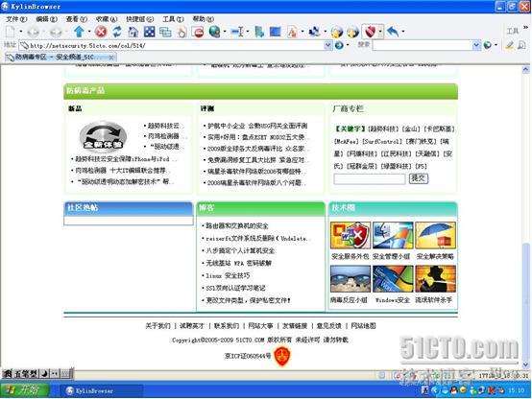
Task: Close the 防病毒专区 tab with its X
Action: click(111, 58)
